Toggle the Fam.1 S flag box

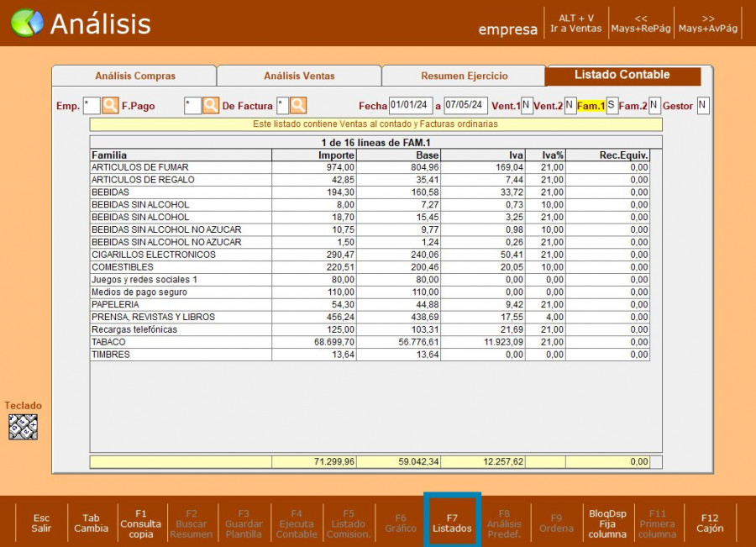click(612, 105)
